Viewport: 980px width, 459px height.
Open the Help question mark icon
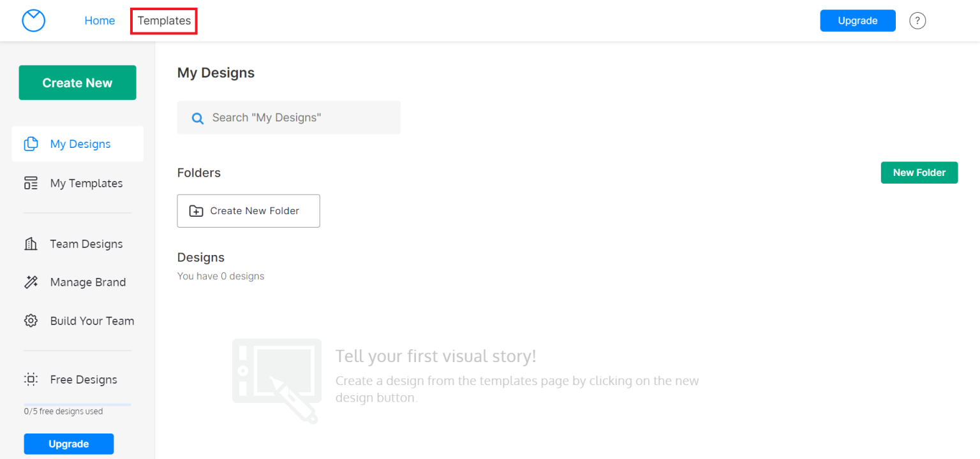[917, 20]
